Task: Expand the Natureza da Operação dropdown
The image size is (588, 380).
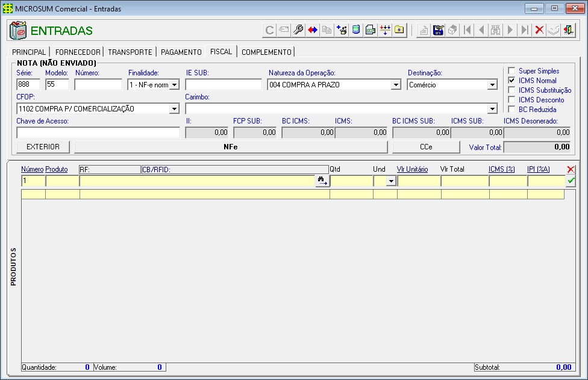Action: coord(396,85)
